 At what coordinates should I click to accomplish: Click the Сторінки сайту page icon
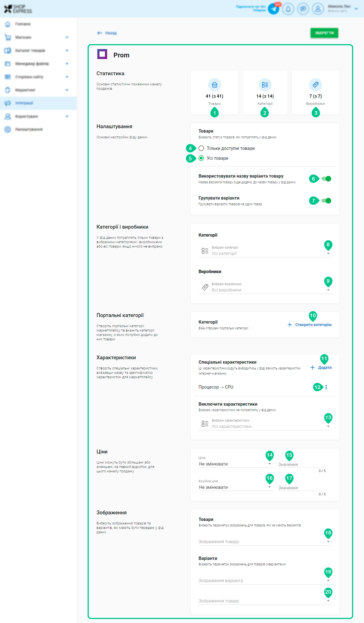[x=8, y=77]
